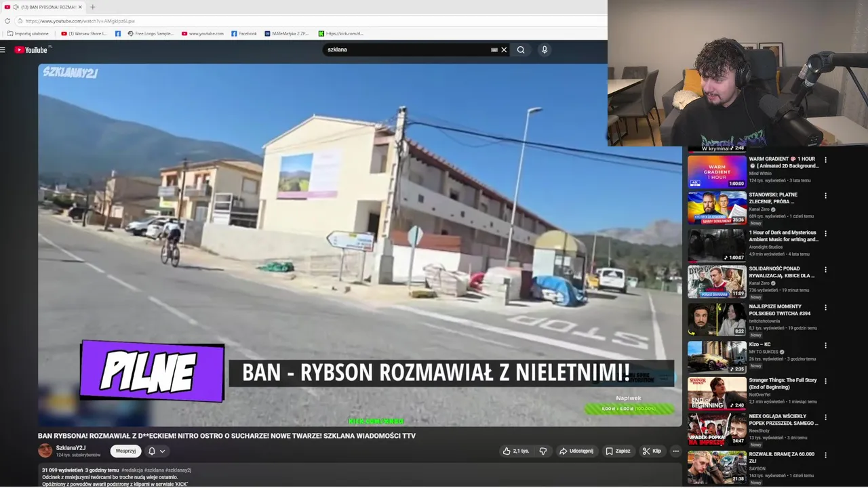Clear the search text with the X icon
The image size is (868, 488).
[x=504, y=49]
